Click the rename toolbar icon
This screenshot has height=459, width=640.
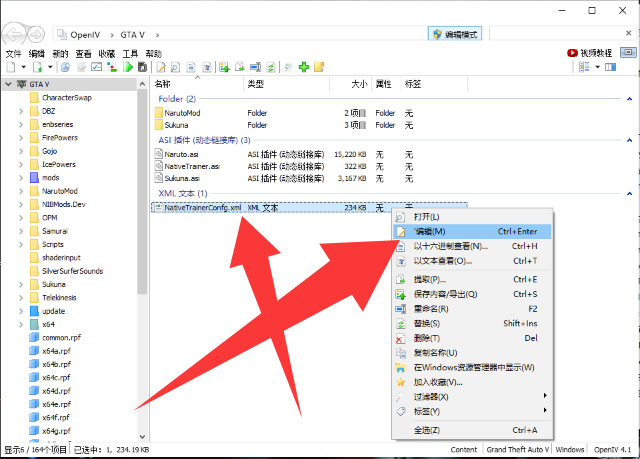pos(256,67)
